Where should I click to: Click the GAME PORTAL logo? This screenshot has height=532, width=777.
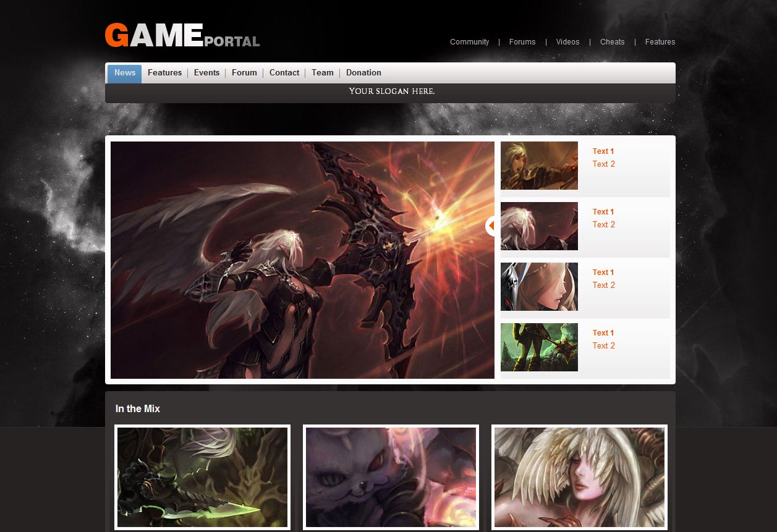182,36
